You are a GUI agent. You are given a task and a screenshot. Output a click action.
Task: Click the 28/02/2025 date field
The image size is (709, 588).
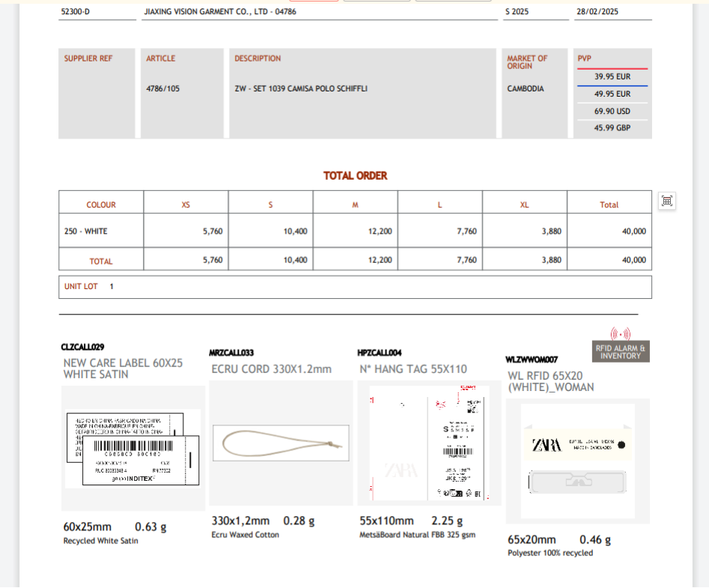pyautogui.click(x=597, y=12)
